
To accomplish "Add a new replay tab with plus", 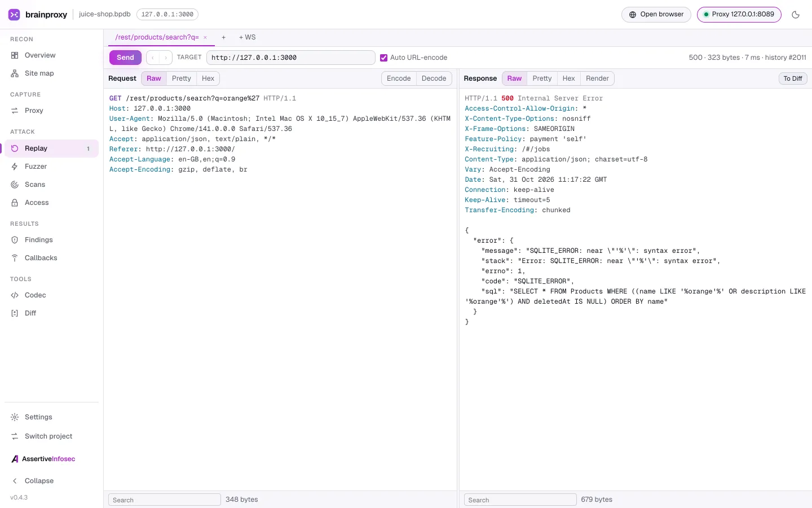I will coord(224,37).
